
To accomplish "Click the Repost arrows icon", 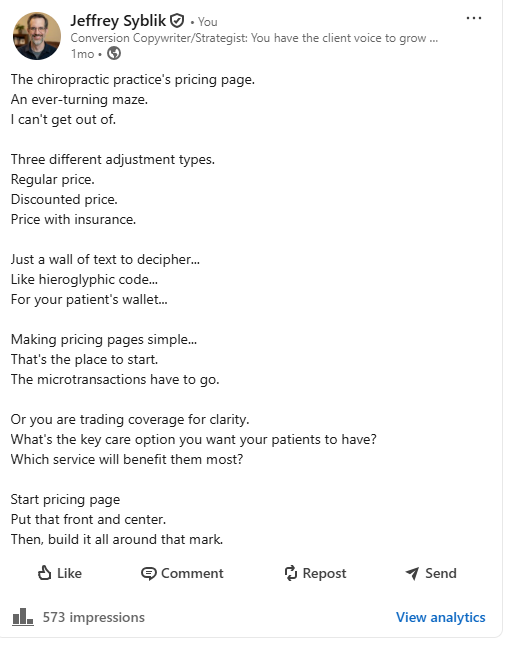I will pos(291,573).
